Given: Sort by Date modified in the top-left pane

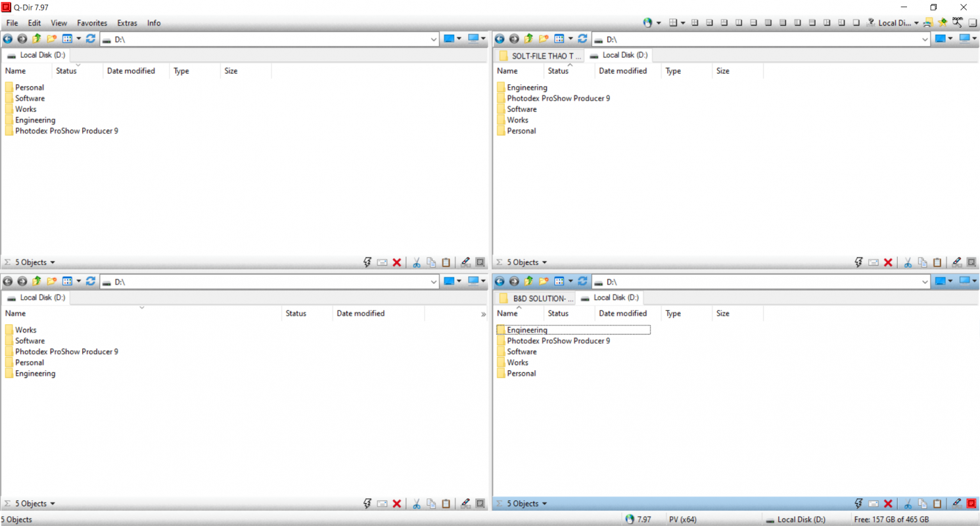Looking at the screenshot, I should [x=131, y=71].
